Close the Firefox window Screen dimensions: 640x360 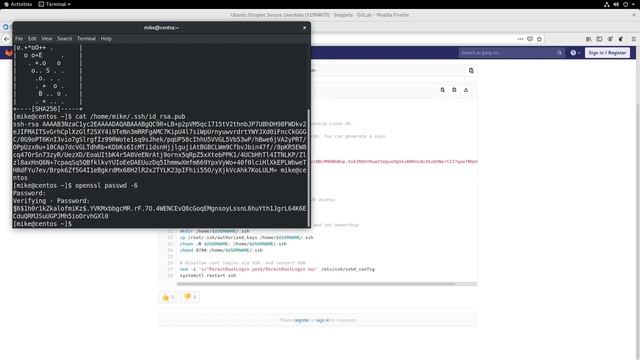[634, 15]
